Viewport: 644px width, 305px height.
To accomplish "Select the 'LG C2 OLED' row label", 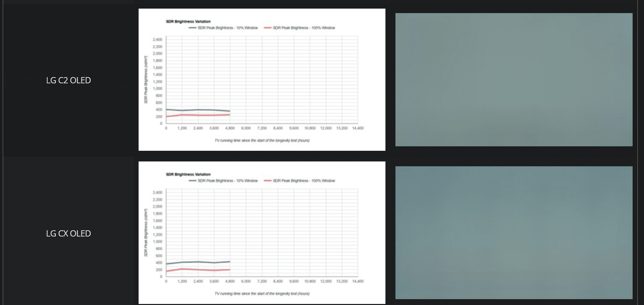I will pos(69,80).
